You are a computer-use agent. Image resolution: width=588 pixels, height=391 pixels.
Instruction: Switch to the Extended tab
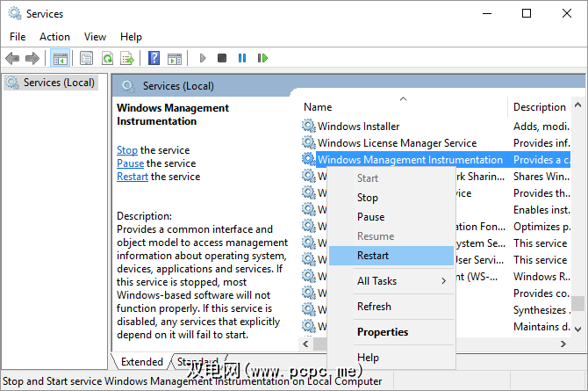tap(142, 362)
